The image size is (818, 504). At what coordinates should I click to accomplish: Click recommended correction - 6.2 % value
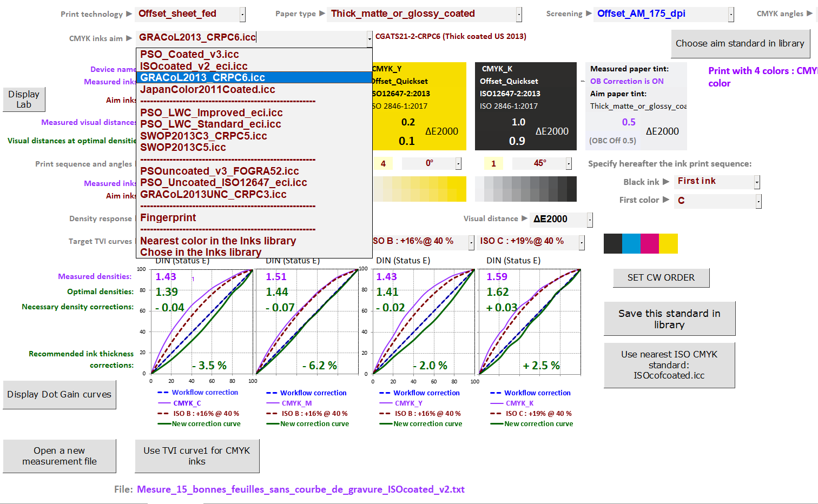point(319,366)
